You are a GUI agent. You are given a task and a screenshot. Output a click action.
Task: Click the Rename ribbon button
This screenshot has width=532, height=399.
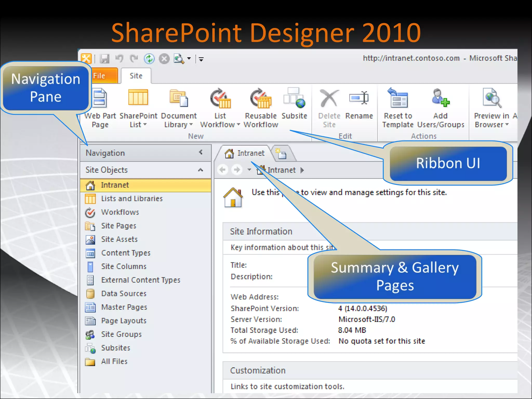point(359,104)
